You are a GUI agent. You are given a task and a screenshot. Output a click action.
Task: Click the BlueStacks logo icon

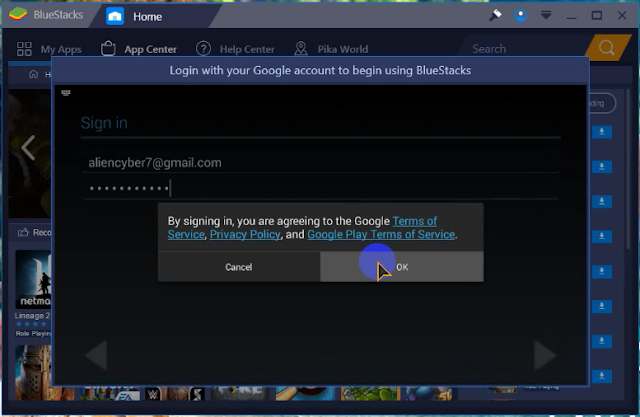pyautogui.click(x=18, y=15)
